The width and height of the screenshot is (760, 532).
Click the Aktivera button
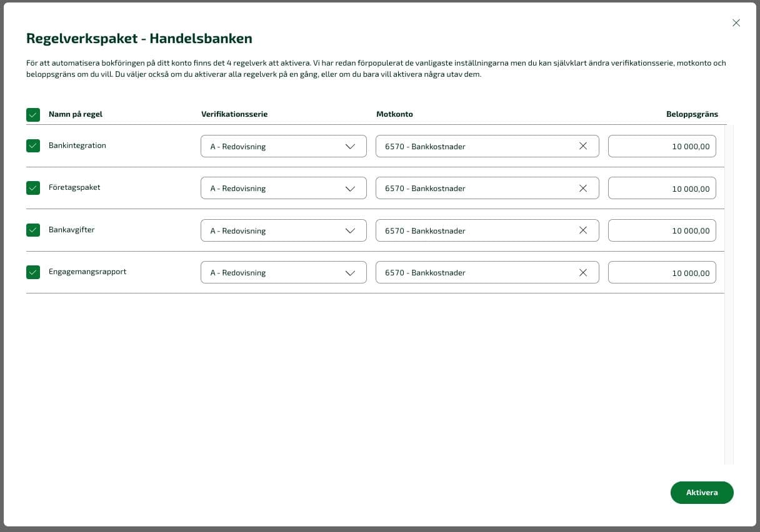click(x=702, y=493)
